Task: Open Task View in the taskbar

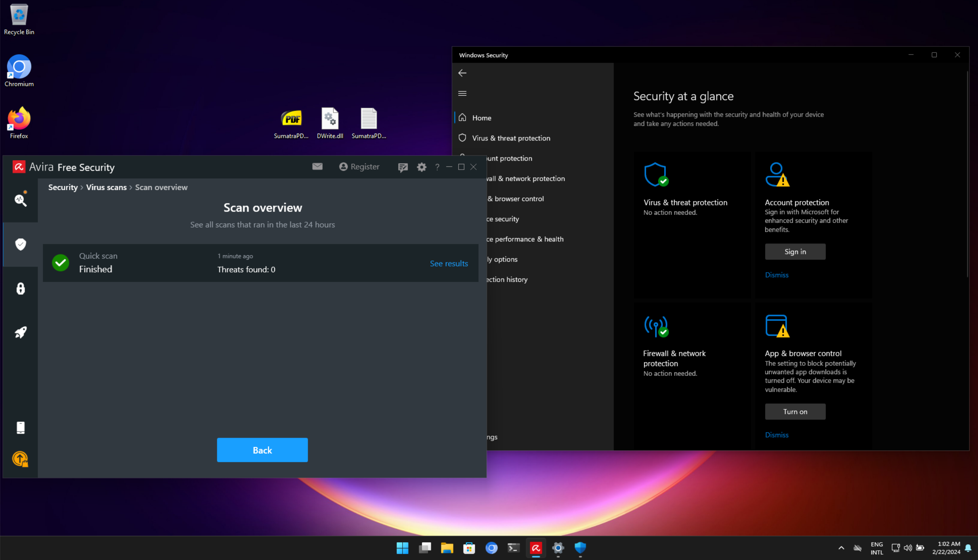Action: point(425,548)
